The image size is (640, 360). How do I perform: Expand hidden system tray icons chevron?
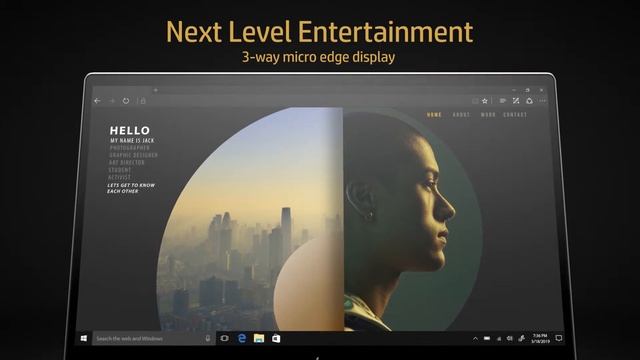pos(475,338)
